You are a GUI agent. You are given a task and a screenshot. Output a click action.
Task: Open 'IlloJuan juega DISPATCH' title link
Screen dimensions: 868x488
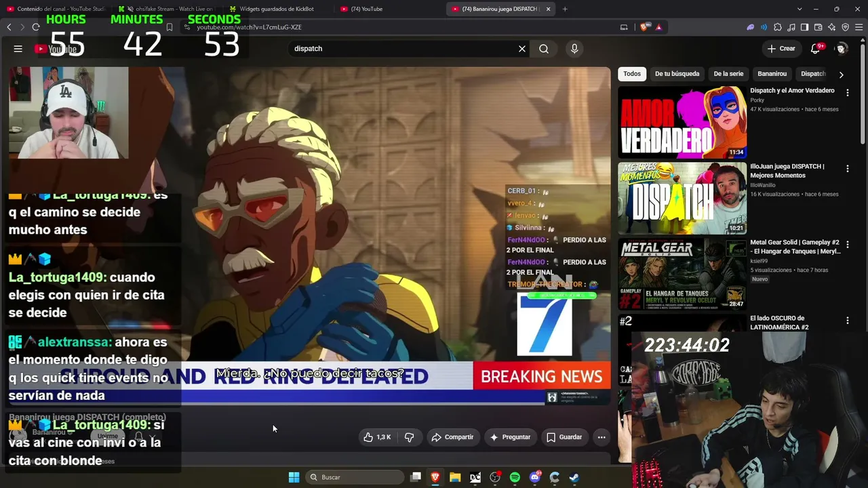tap(787, 171)
